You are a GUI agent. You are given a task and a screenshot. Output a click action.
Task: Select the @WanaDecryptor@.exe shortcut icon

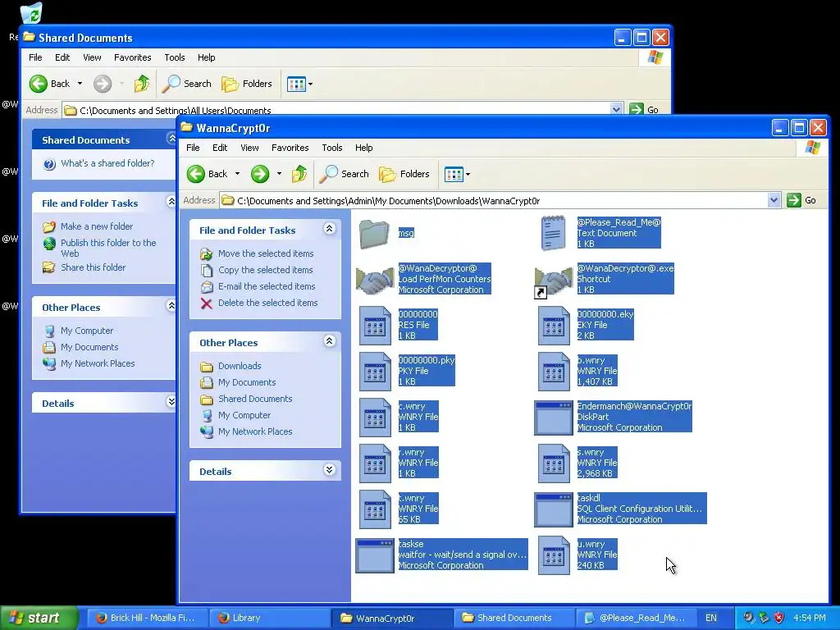coord(554,281)
